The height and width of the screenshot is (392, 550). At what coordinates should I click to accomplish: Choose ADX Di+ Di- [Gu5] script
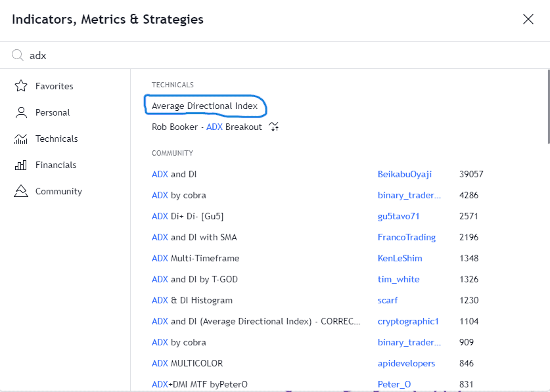click(x=188, y=216)
